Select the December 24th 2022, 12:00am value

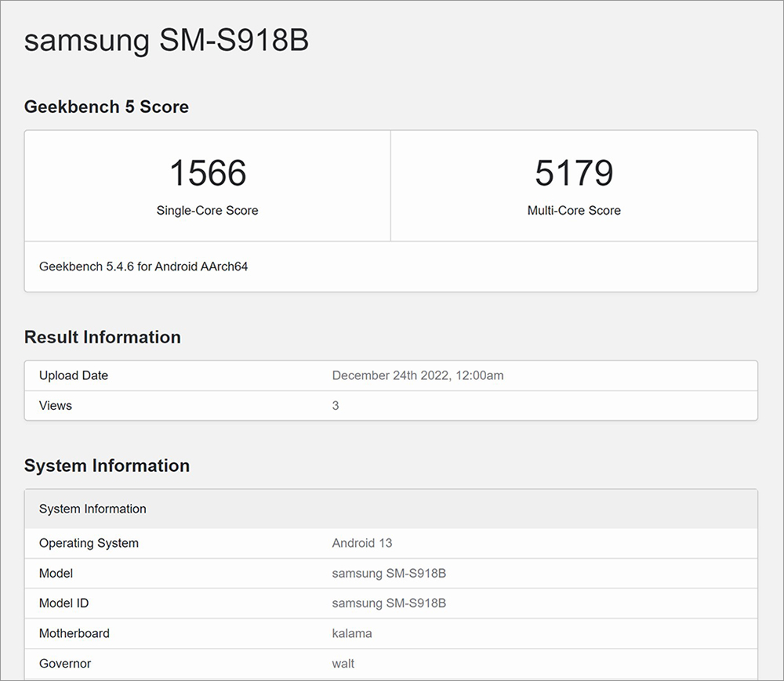pyautogui.click(x=418, y=375)
